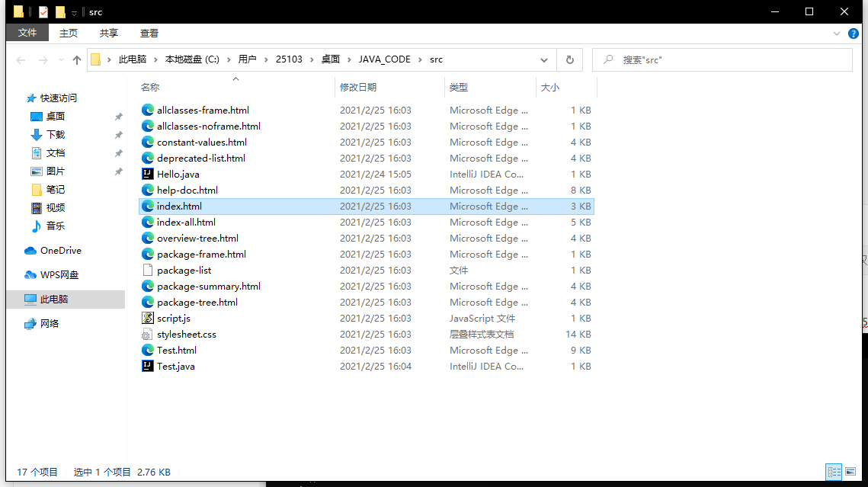Navigate to 25103 in breadcrumb
The image size is (868, 487).
(x=289, y=59)
